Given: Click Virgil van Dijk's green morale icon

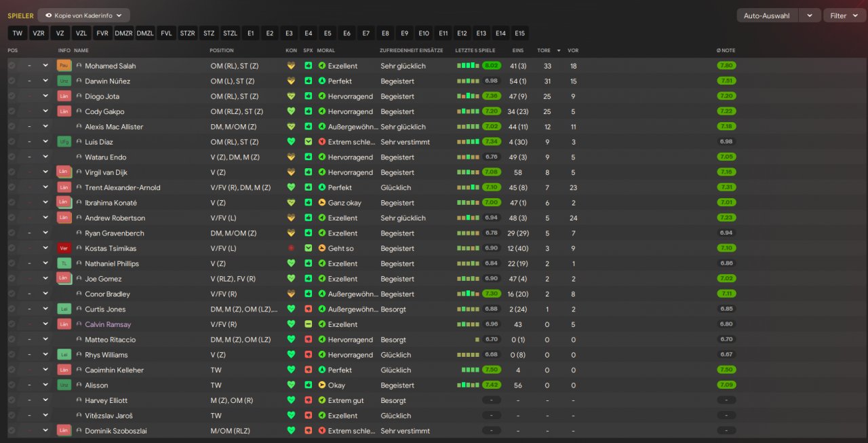Looking at the screenshot, I should tap(322, 172).
